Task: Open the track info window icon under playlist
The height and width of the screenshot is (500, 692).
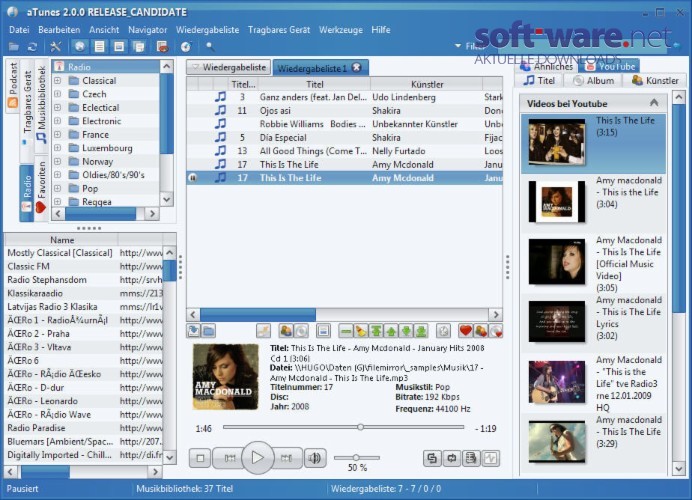Action: click(x=323, y=331)
